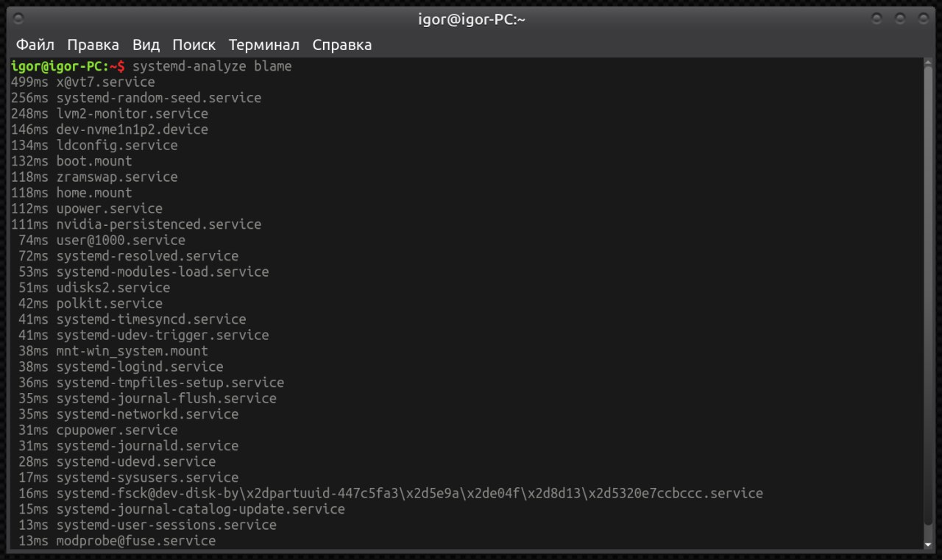Click the polkit.service line
Screen dimensions: 942x560
[x=91, y=304]
